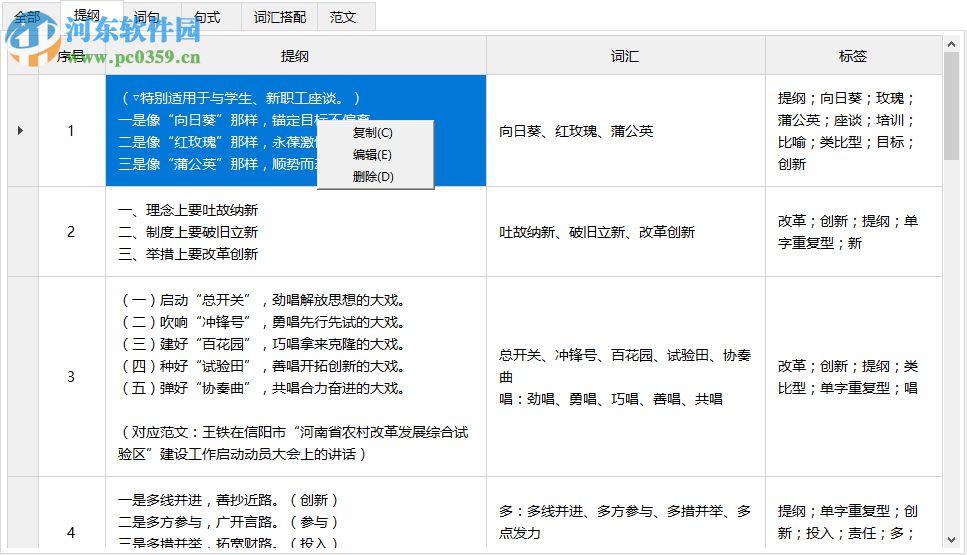Click the tag cell 改革；创新；提纲；单字重复型；新
This screenshot has height=555, width=967.
click(x=854, y=232)
